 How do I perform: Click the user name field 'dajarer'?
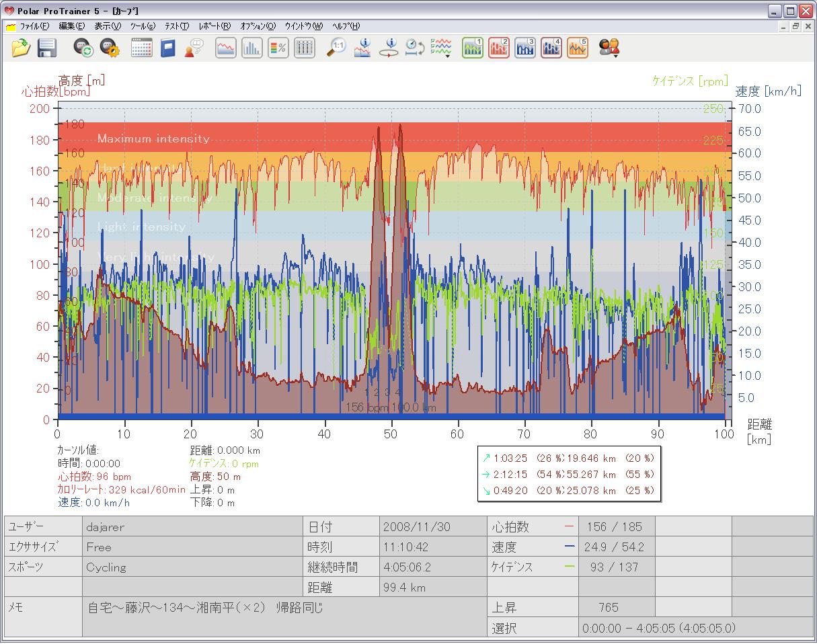tap(192, 526)
